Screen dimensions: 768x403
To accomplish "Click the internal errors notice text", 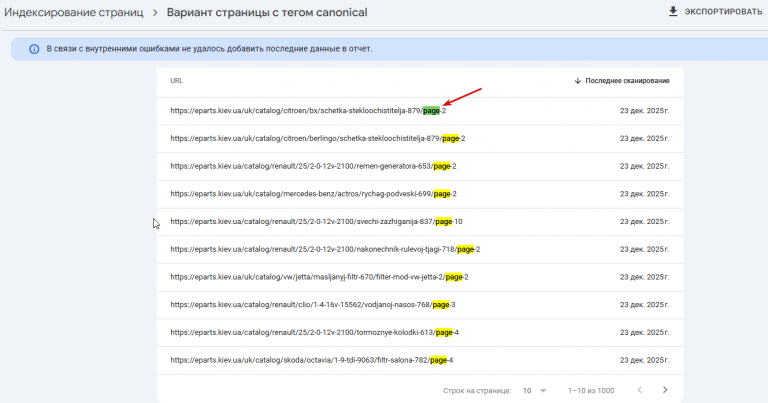I will [209, 49].
